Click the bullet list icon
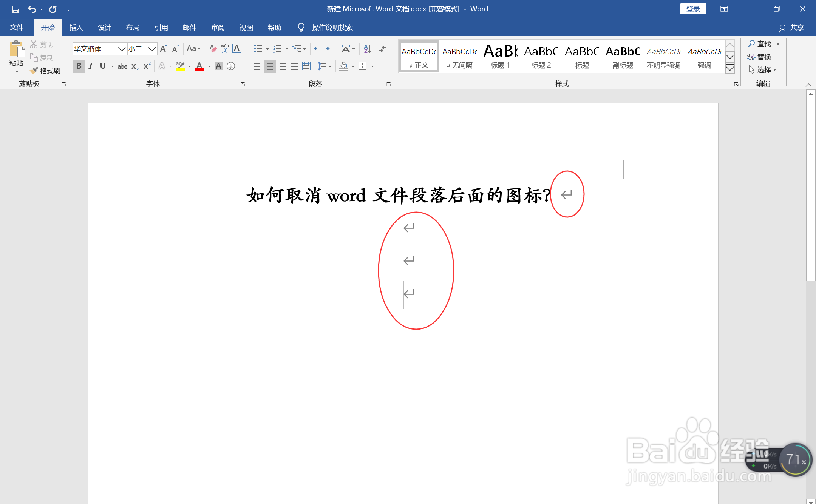The image size is (816, 504). [x=258, y=49]
